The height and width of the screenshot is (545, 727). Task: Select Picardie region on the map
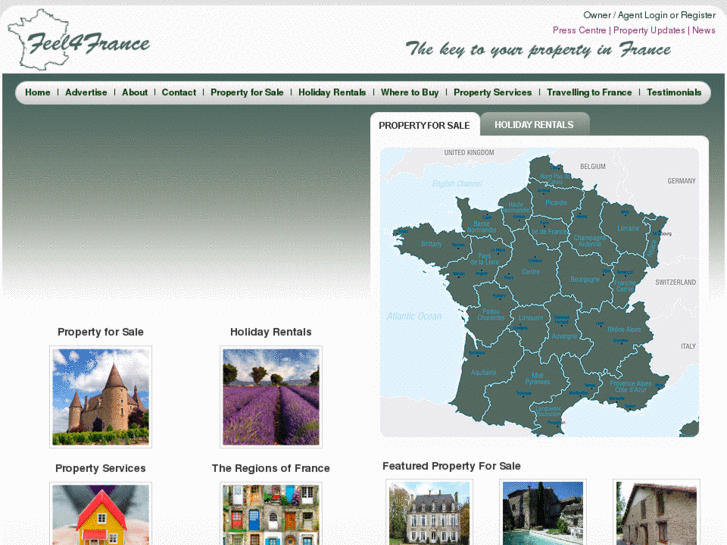[x=556, y=203]
